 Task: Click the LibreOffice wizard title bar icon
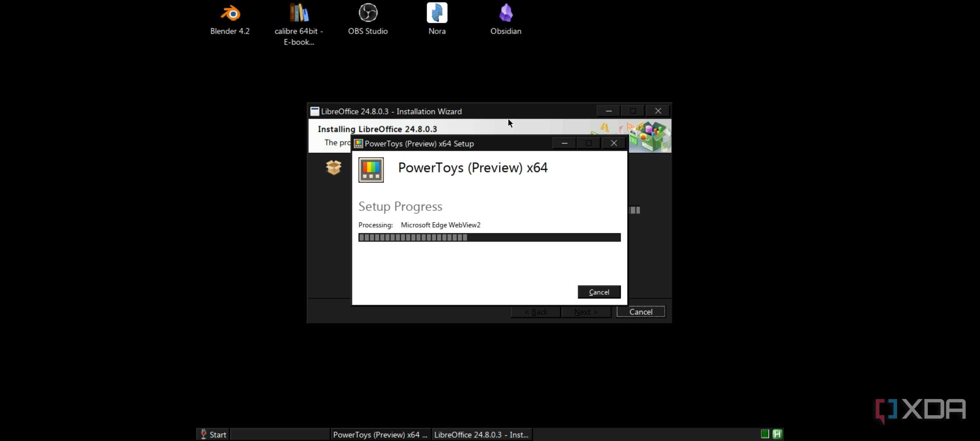click(314, 111)
